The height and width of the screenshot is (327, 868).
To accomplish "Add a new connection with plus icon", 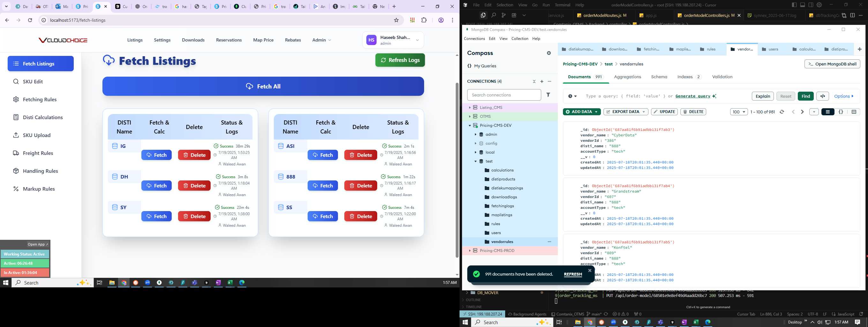I will click(x=542, y=81).
